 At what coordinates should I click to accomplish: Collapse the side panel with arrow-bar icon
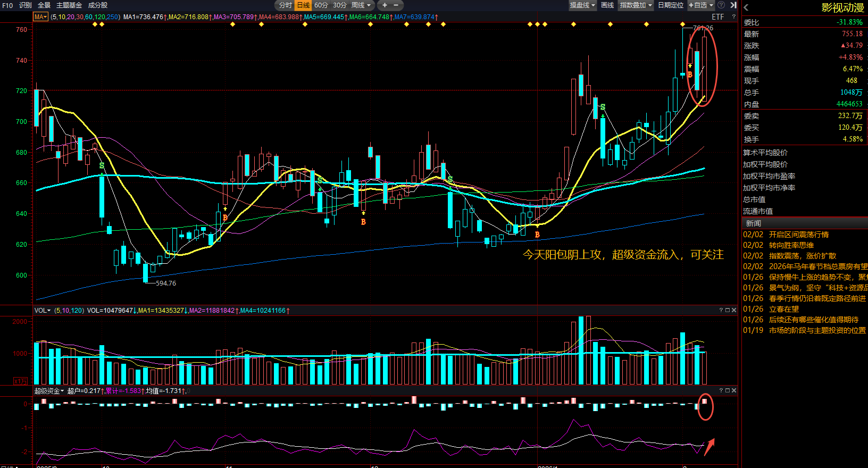(733, 5)
